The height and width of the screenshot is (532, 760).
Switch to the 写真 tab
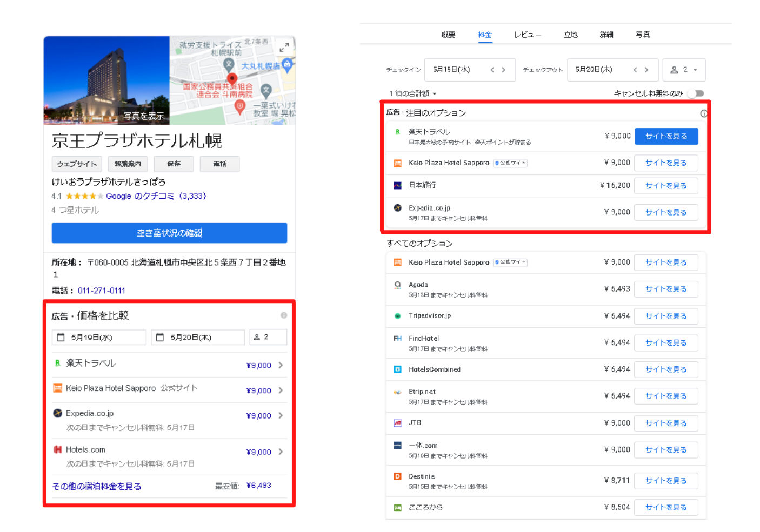[643, 35]
